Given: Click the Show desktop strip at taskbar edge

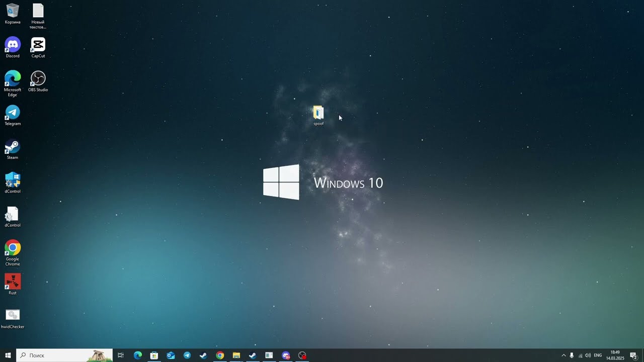Looking at the screenshot, I should [642, 355].
